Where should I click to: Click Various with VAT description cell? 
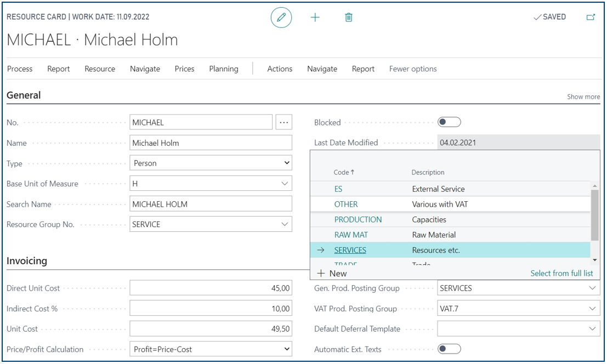[x=440, y=204]
